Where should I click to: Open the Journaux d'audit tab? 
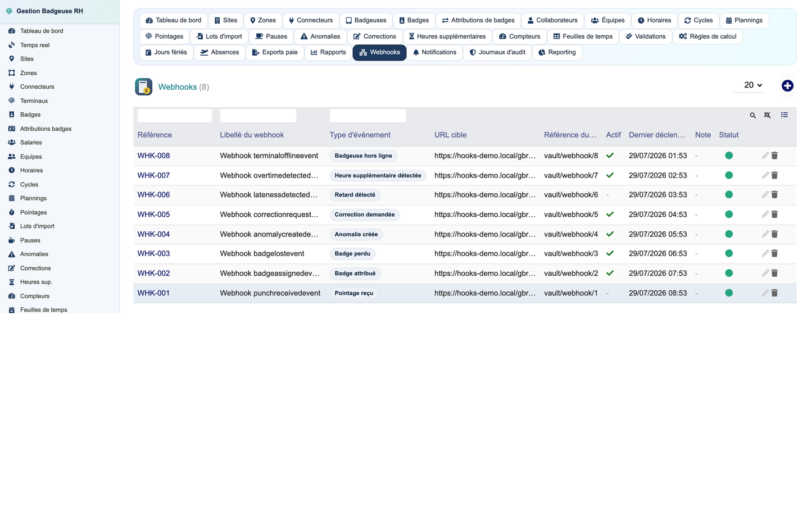497,52
